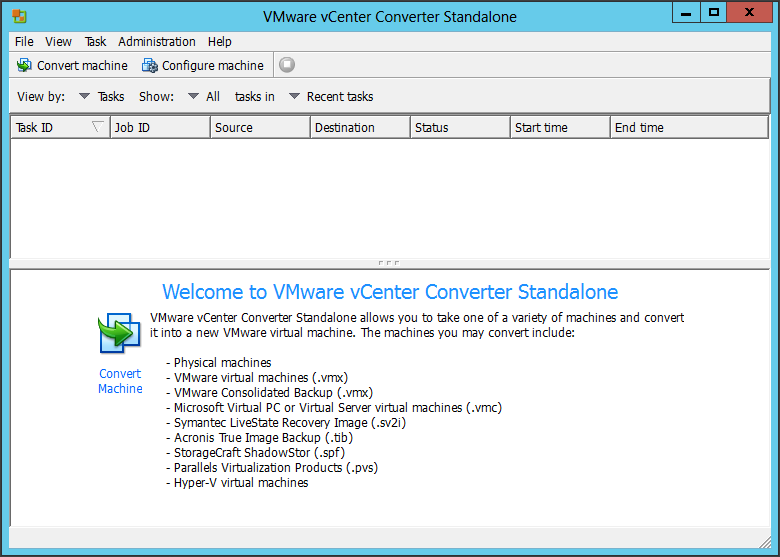Maximize the Converter Standalone window
Screen dimensions: 780x557
coord(714,13)
